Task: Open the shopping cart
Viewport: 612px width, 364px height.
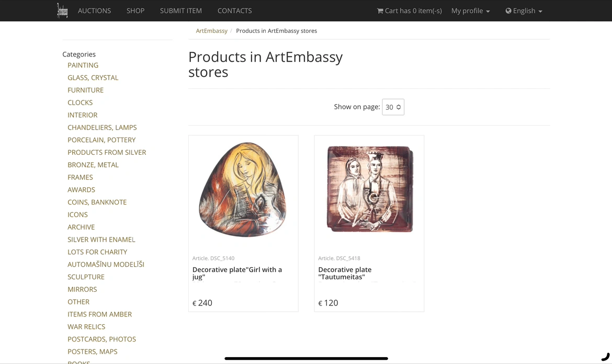Action: pyautogui.click(x=409, y=10)
